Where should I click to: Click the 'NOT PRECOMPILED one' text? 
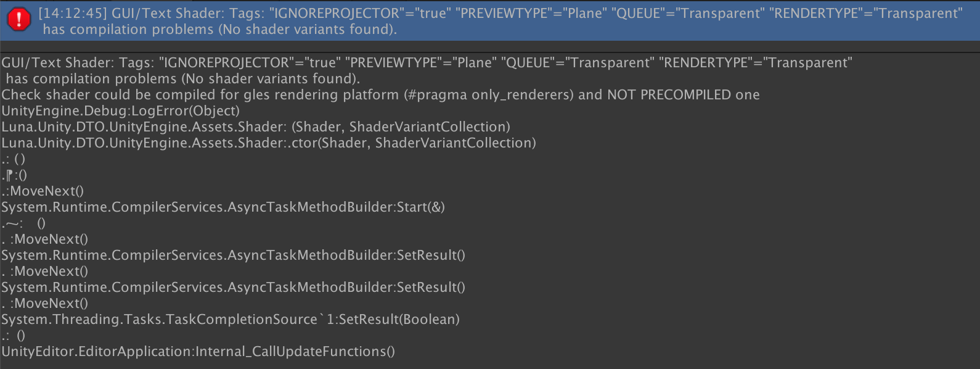684,94
